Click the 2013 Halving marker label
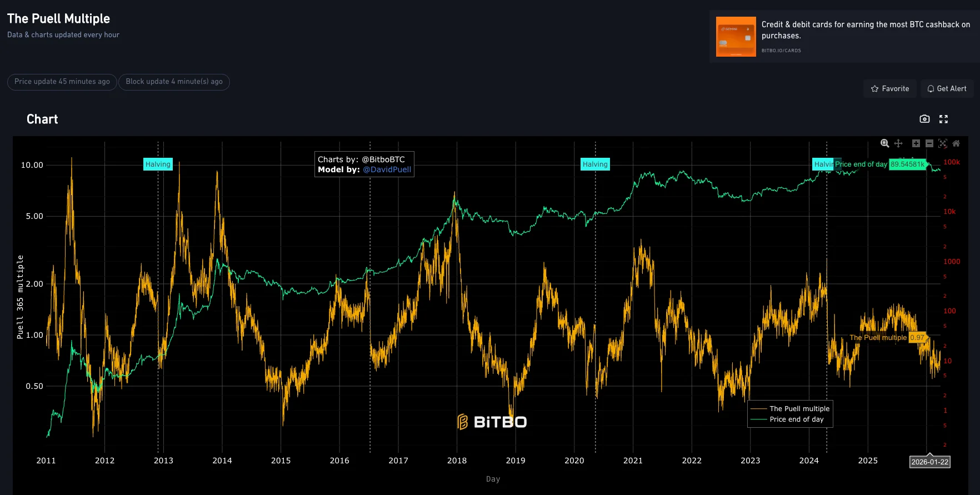This screenshot has height=495, width=980. pyautogui.click(x=158, y=164)
